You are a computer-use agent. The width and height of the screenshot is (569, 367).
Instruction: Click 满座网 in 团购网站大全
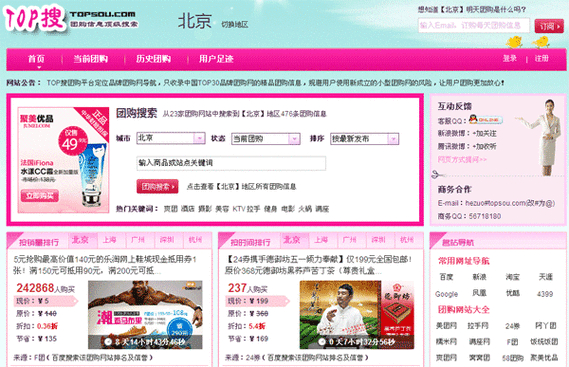(x=479, y=342)
